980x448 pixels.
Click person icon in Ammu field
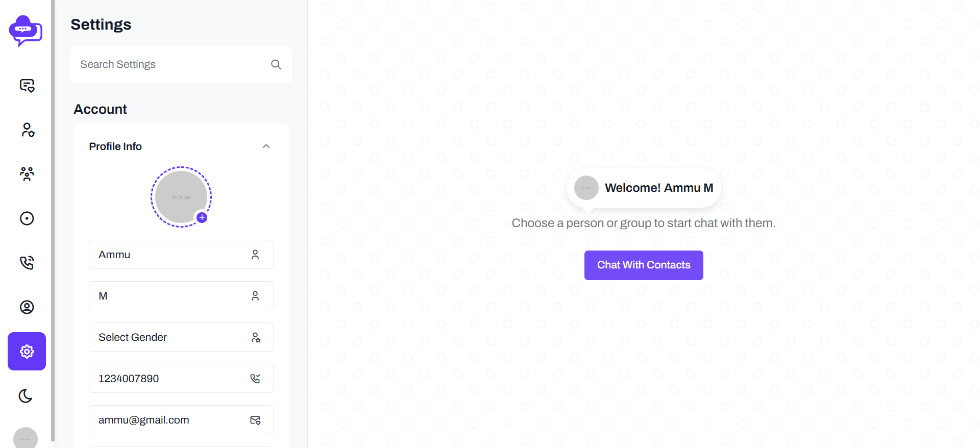[x=255, y=255]
